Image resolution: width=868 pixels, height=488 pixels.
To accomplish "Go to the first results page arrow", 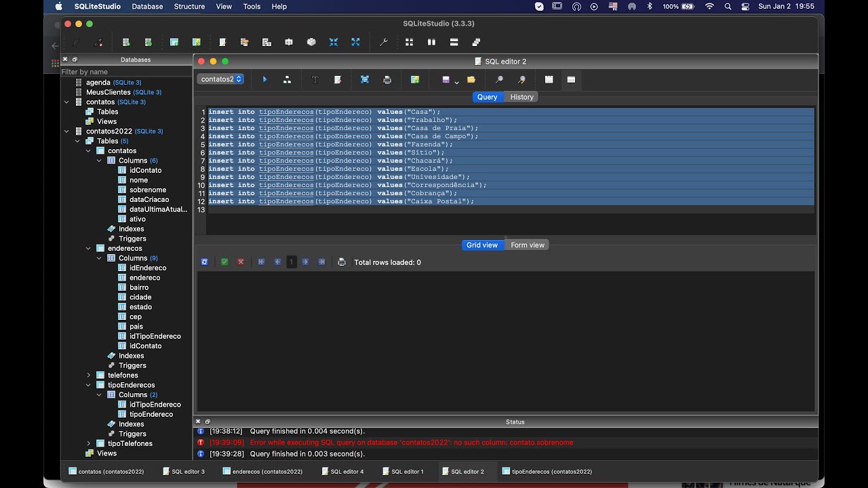I will [261, 262].
